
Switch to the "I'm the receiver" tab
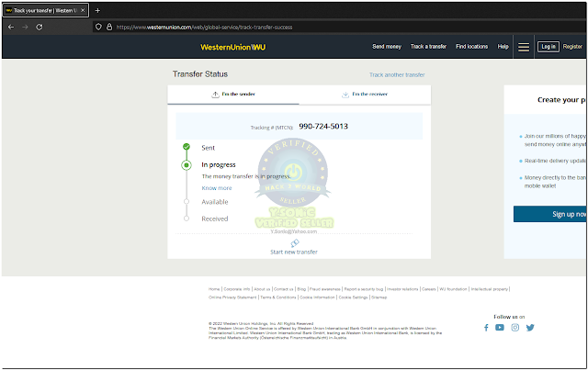coord(365,95)
